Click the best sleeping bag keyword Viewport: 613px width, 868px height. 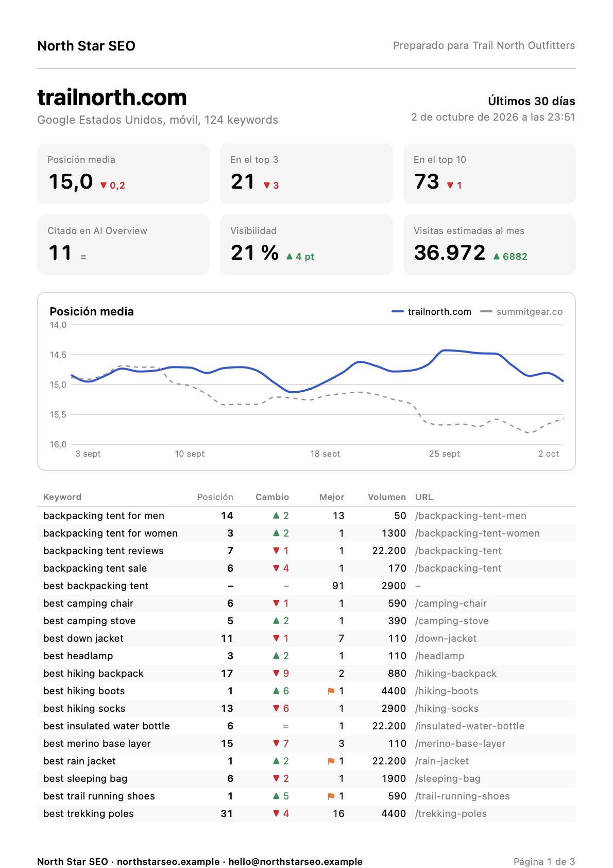click(x=86, y=779)
